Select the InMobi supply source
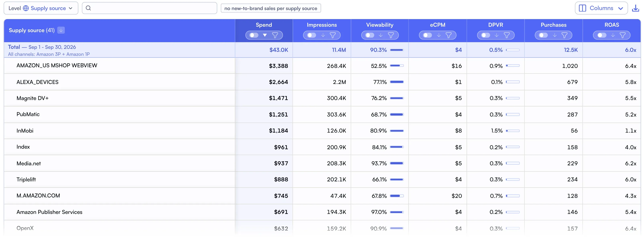Viewport: 644px width, 237px height. (x=25, y=131)
